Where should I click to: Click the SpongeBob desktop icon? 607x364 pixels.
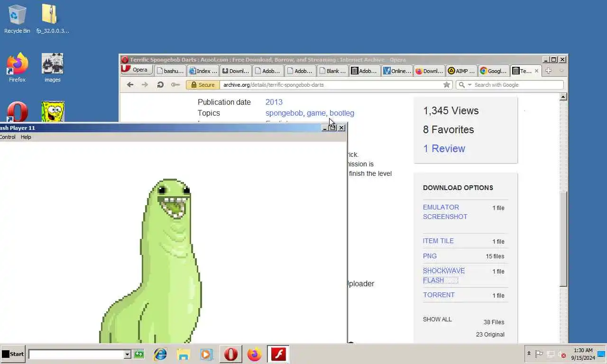(53, 112)
